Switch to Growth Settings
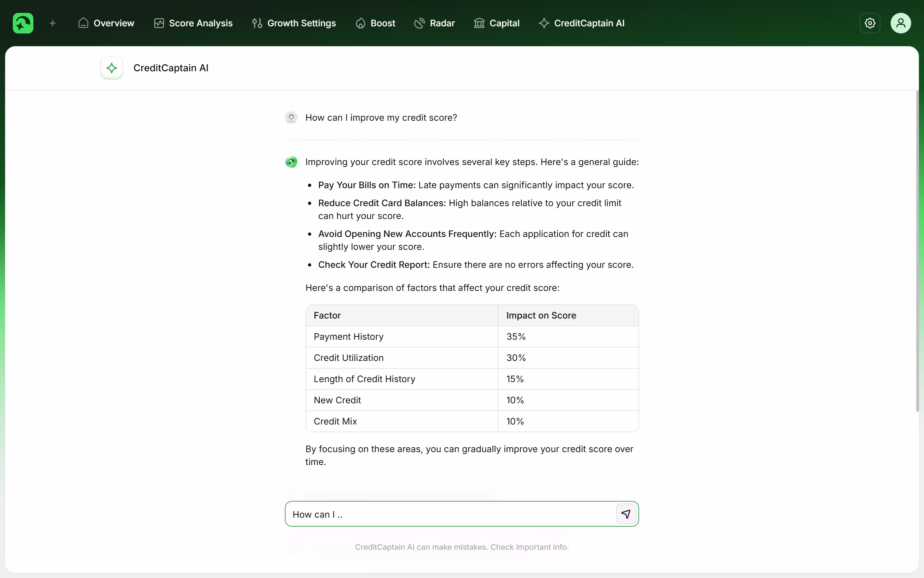The height and width of the screenshot is (578, 924). point(294,23)
